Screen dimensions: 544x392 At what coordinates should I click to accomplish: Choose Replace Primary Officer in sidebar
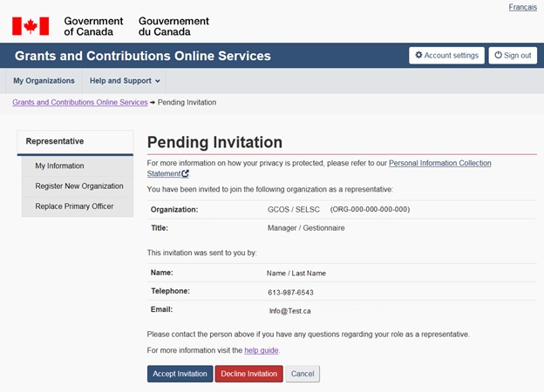(74, 206)
